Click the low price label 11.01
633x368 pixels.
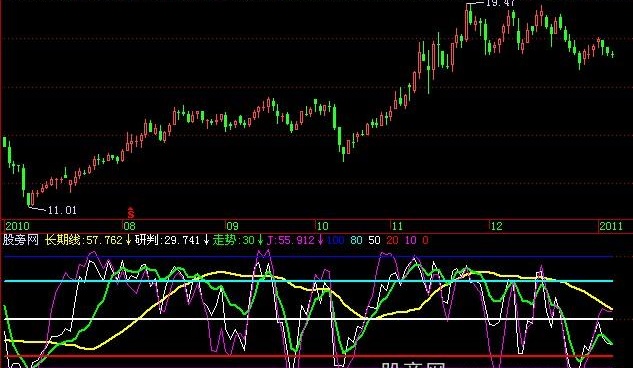pos(62,210)
